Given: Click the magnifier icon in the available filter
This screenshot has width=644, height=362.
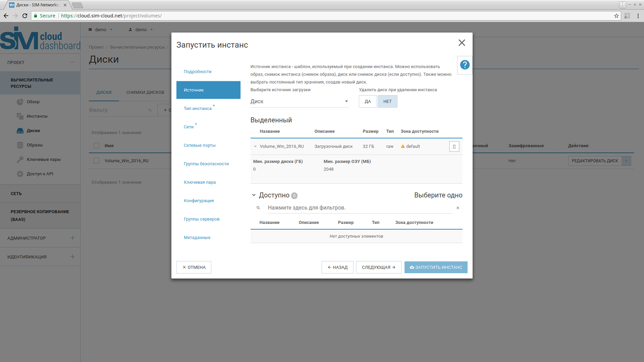Looking at the screenshot, I should tap(258, 208).
